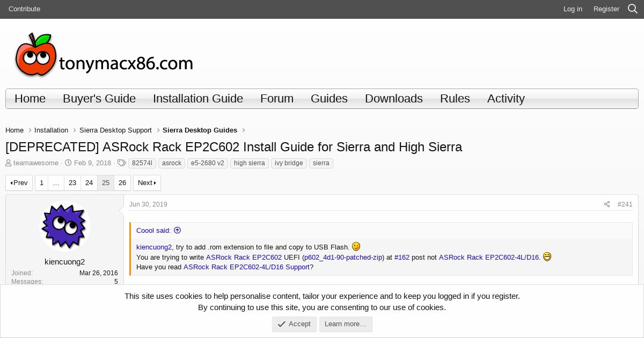Open p602_4d1-90-patched-zip link
The width and height of the screenshot is (644, 338).
[x=343, y=258]
